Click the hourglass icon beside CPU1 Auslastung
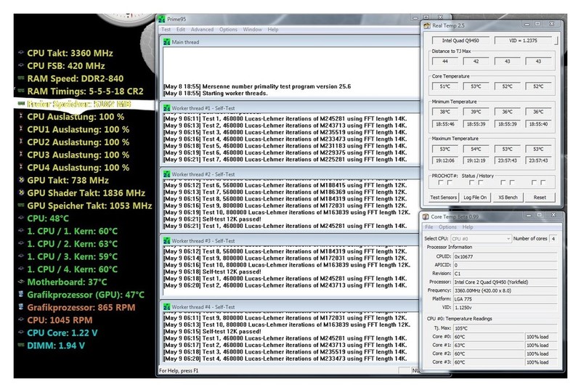The width and height of the screenshot is (581, 392). coord(21,129)
